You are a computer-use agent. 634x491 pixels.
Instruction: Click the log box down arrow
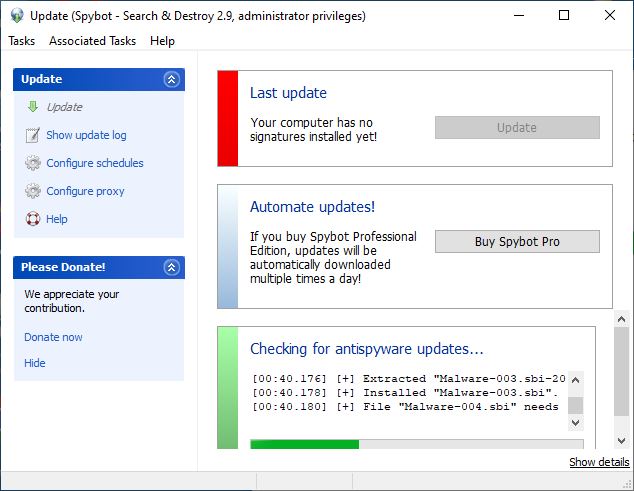tap(576, 423)
